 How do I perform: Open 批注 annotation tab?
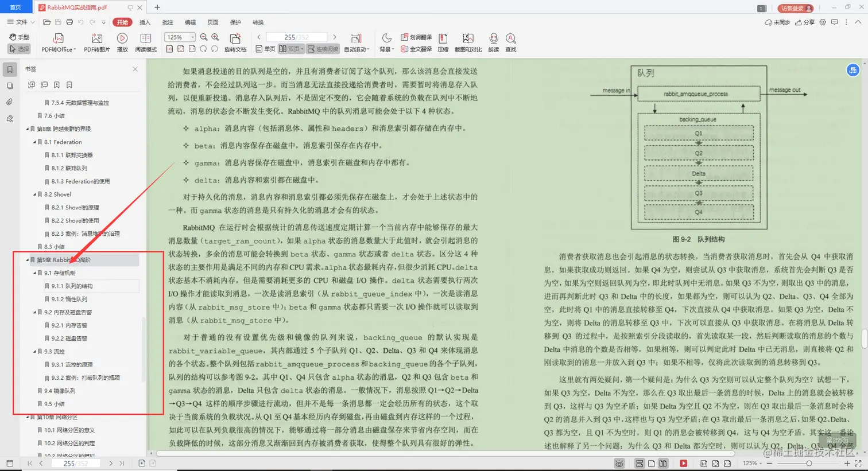pos(168,22)
